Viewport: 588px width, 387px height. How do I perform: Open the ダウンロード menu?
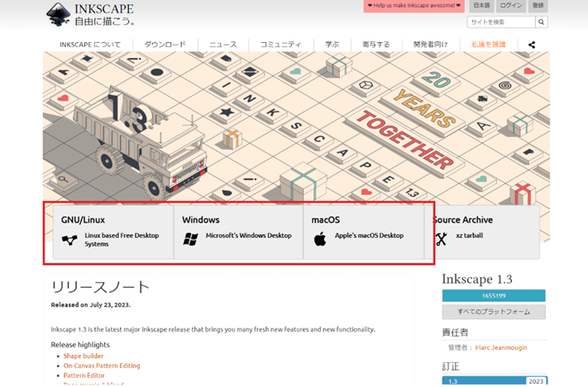click(x=165, y=45)
